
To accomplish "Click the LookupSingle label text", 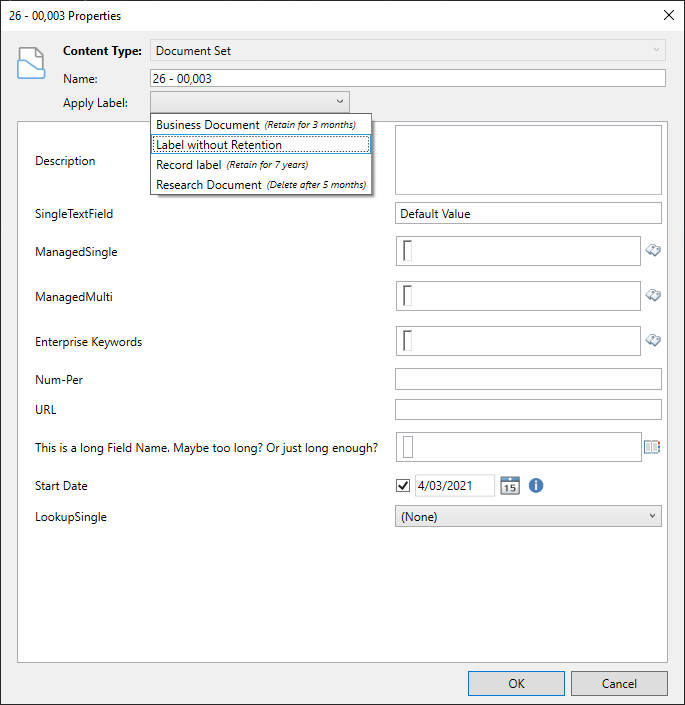I will [x=71, y=517].
